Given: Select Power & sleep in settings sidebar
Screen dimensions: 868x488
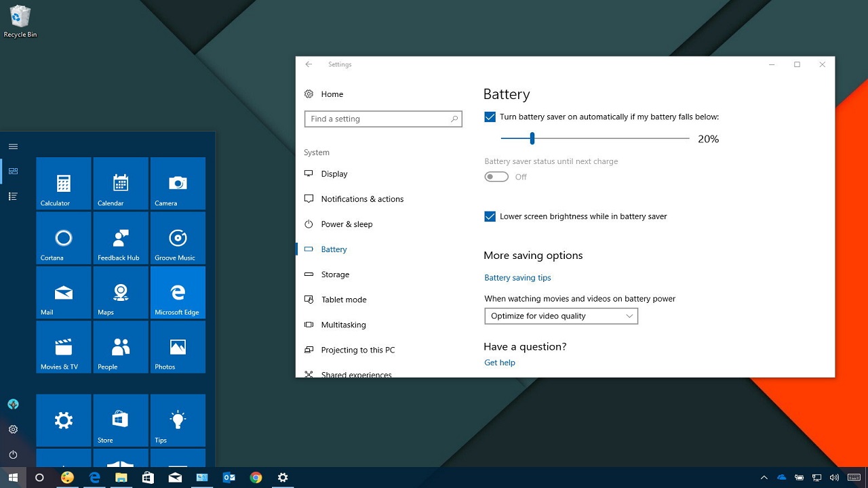Looking at the screenshot, I should [x=347, y=224].
